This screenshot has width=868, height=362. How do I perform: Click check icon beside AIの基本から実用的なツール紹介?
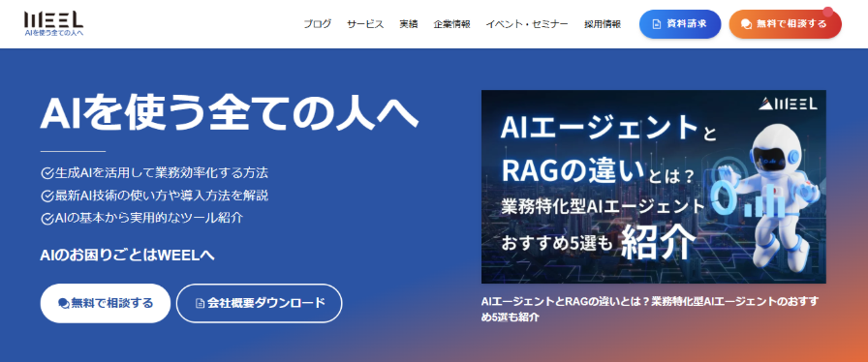pos(47,218)
